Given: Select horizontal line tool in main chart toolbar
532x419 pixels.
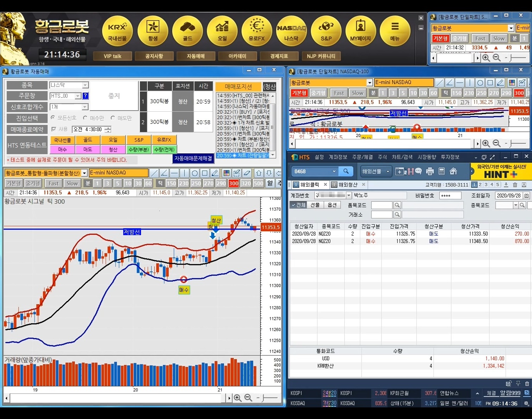Looking at the screenshot, I should pyautogui.click(x=174, y=173).
